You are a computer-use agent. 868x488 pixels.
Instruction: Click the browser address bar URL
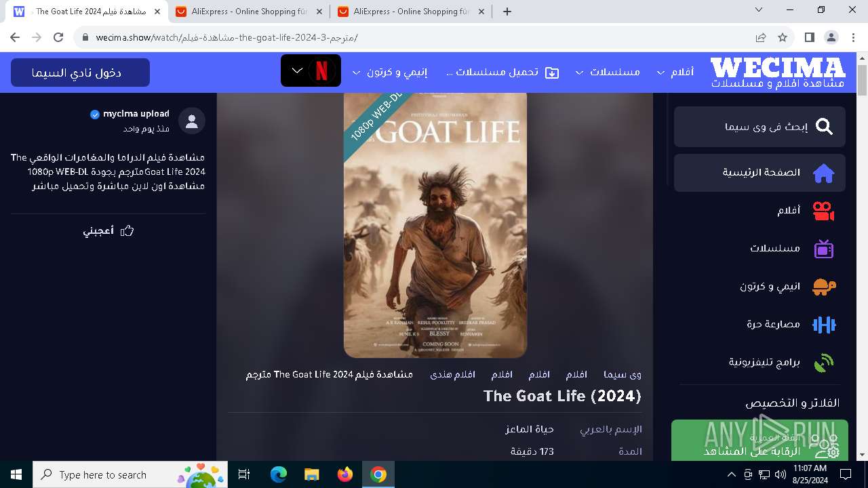point(226,38)
